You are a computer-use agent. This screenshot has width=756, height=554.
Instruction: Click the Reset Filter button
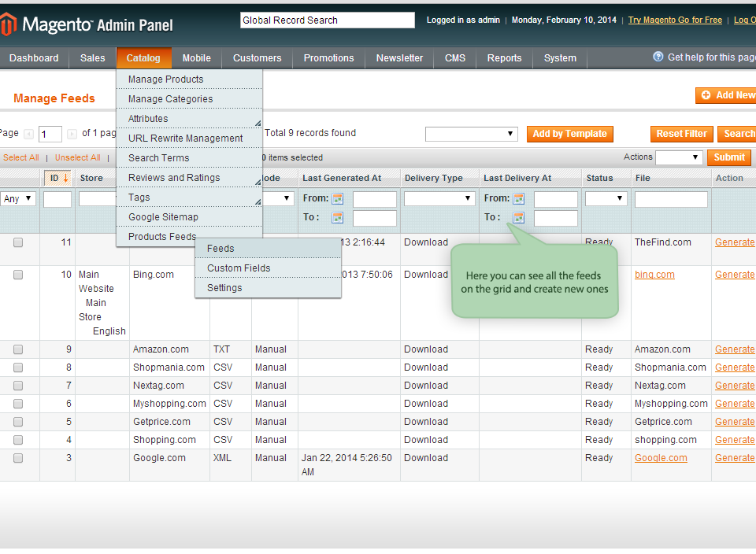tap(681, 134)
